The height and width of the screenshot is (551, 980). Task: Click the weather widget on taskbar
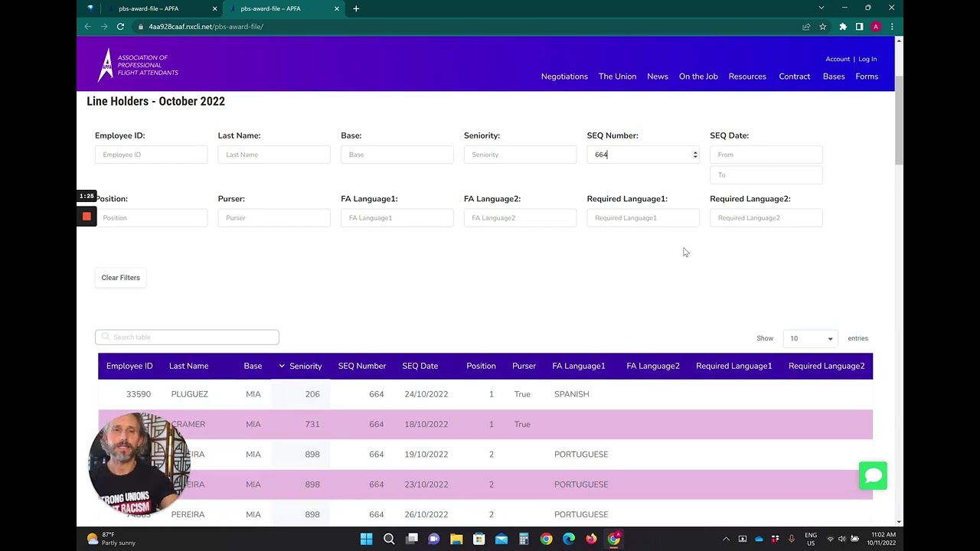[x=113, y=539]
